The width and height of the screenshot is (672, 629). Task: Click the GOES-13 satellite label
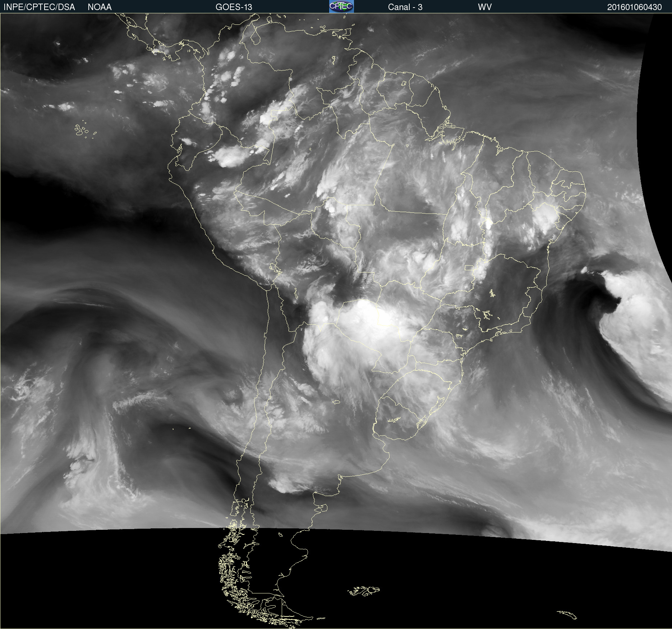point(234,7)
